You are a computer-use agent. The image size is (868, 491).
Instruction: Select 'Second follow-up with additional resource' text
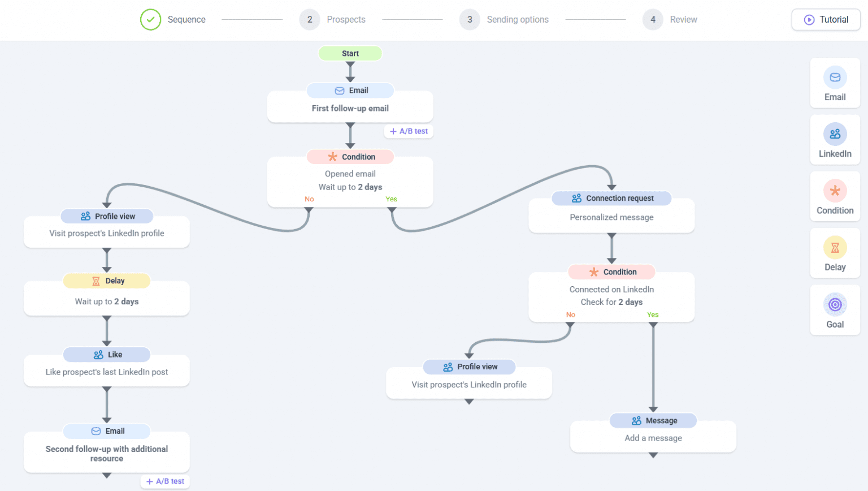click(x=107, y=454)
